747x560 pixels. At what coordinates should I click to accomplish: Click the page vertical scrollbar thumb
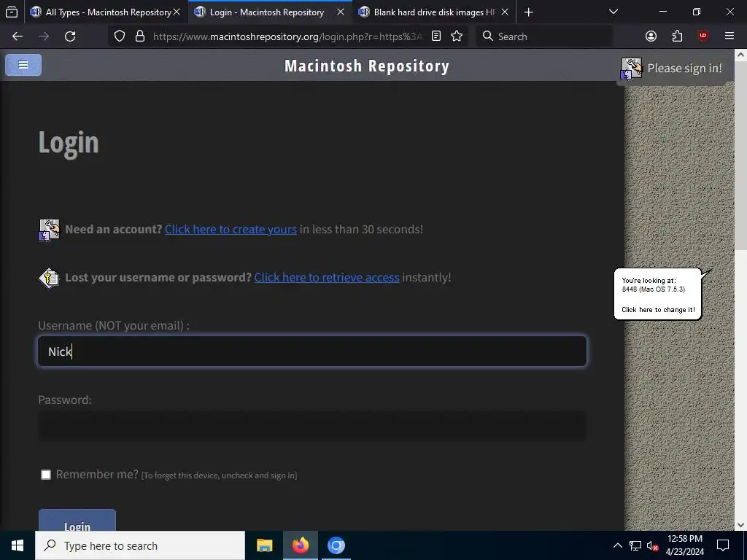[741, 155]
